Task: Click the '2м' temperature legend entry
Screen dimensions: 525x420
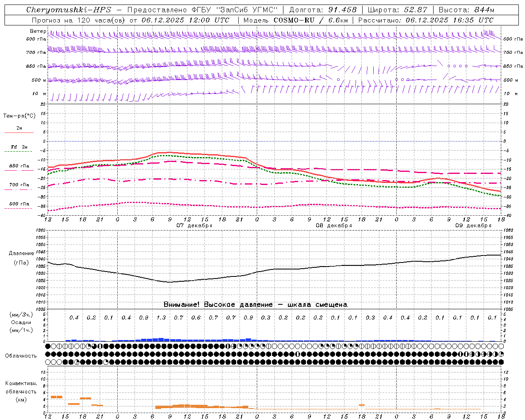Action: [x=19, y=128]
